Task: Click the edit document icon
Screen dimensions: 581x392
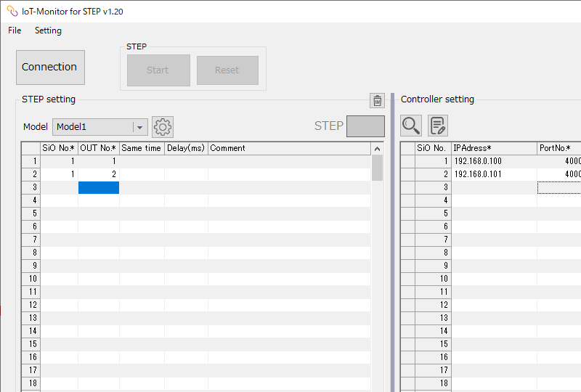Action: 438,126
